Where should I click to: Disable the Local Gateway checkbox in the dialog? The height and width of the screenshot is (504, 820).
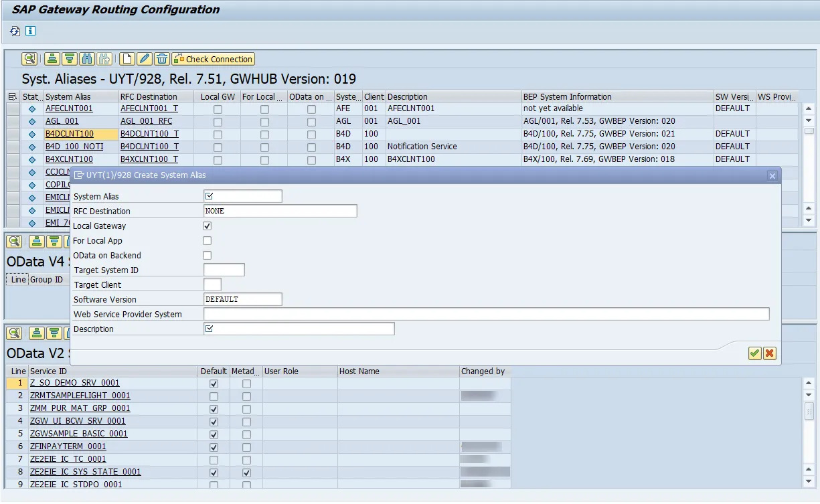click(207, 226)
